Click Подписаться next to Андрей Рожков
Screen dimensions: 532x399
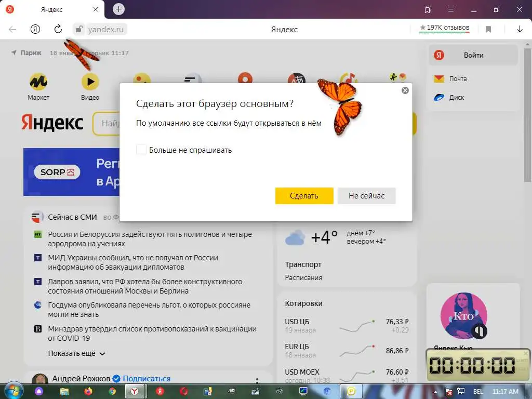click(147, 379)
